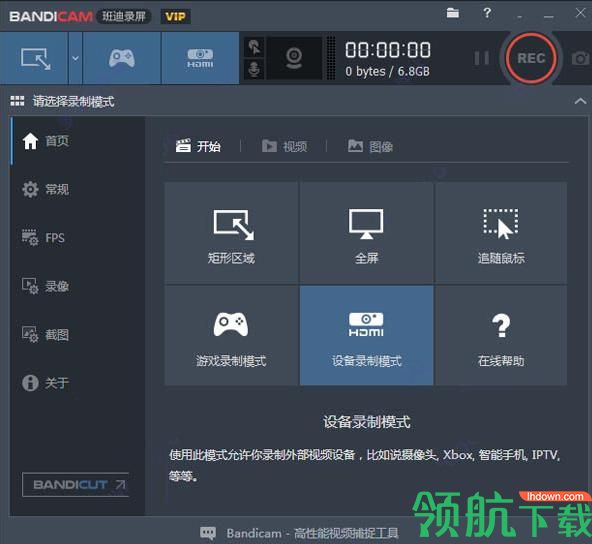Launch Bandicut via the BANDICUT link
Screen dimensions: 592x544
coord(76,484)
